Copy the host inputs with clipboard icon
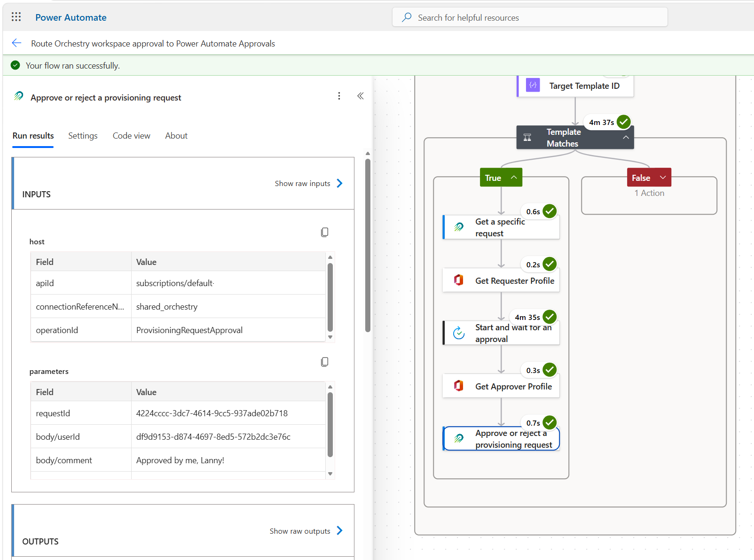The height and width of the screenshot is (560, 754). tap(324, 232)
